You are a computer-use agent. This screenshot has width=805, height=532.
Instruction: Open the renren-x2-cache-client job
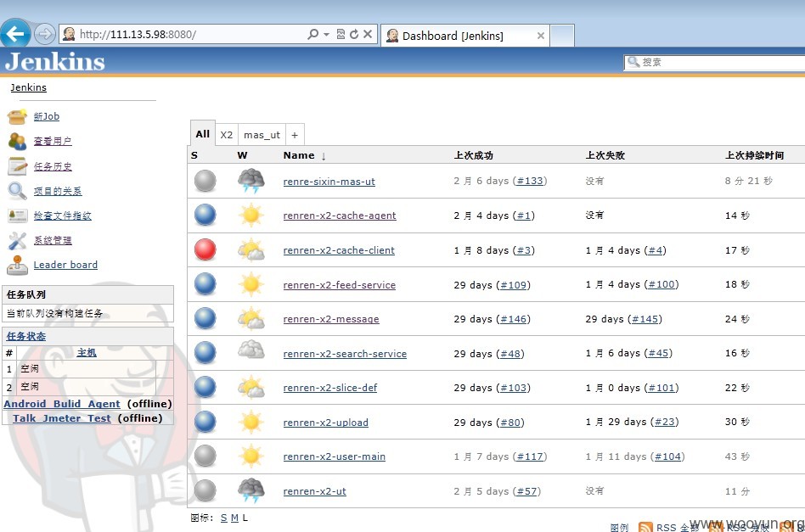[339, 250]
